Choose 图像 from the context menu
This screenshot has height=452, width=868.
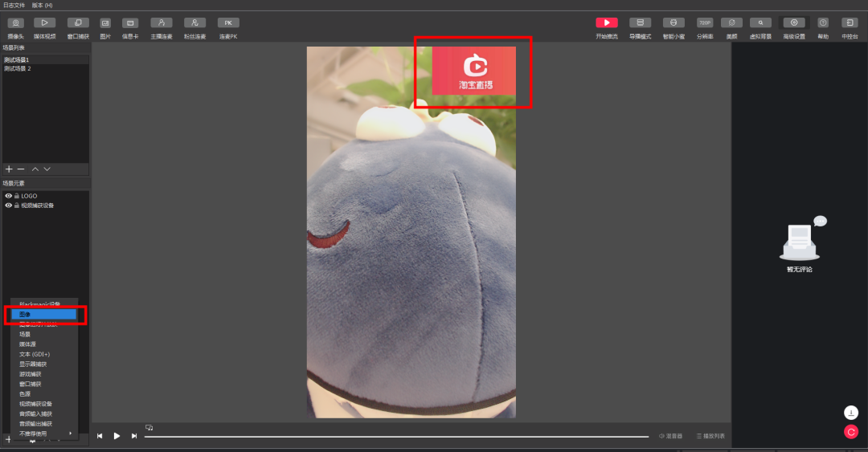click(x=43, y=314)
